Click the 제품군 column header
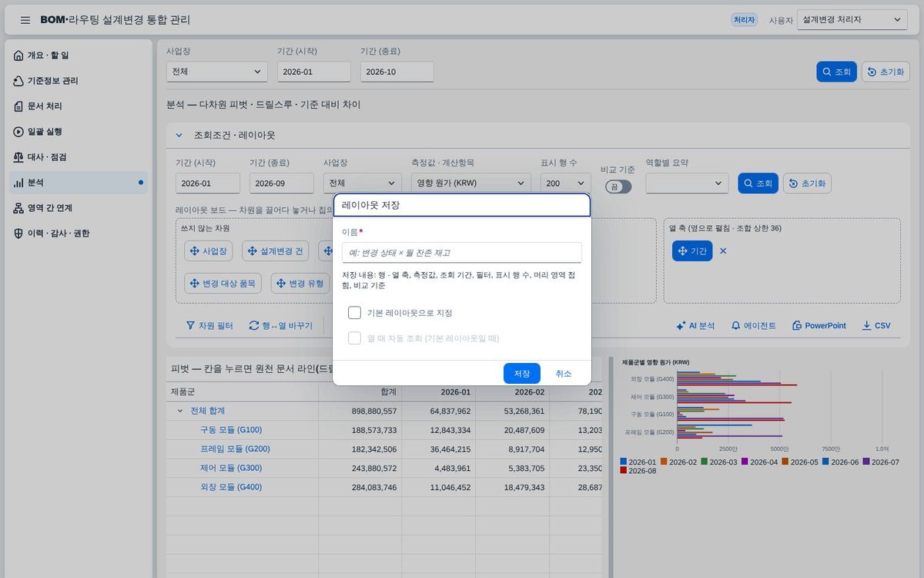This screenshot has height=578, width=924. 243,392
